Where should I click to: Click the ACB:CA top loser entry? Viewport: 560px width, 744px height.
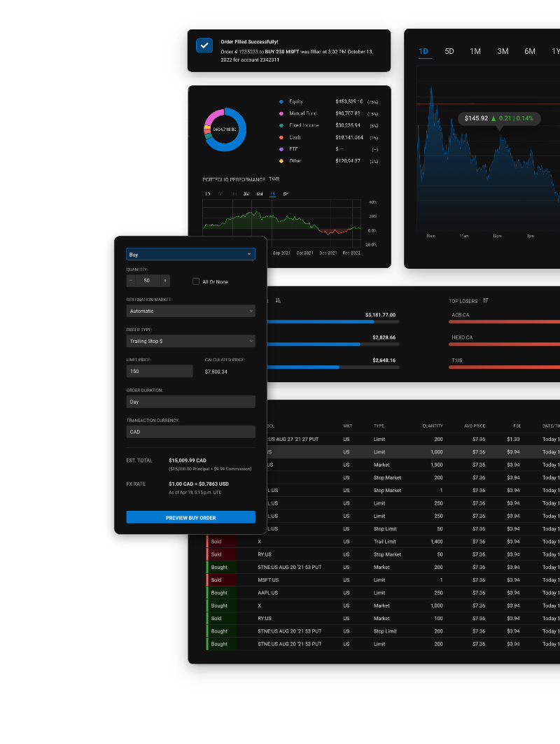coord(460,315)
